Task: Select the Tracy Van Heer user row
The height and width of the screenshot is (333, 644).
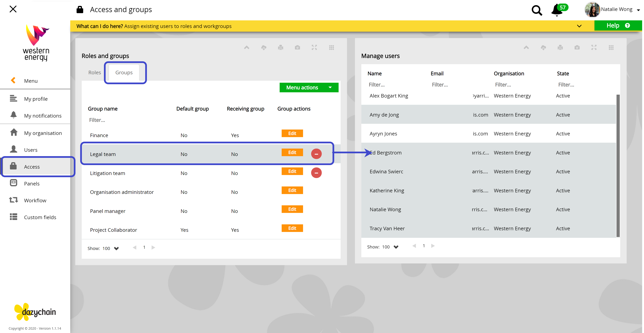Action: [x=489, y=228]
